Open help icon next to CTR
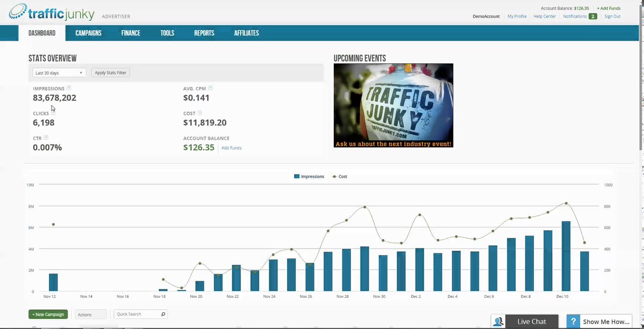 (x=46, y=138)
